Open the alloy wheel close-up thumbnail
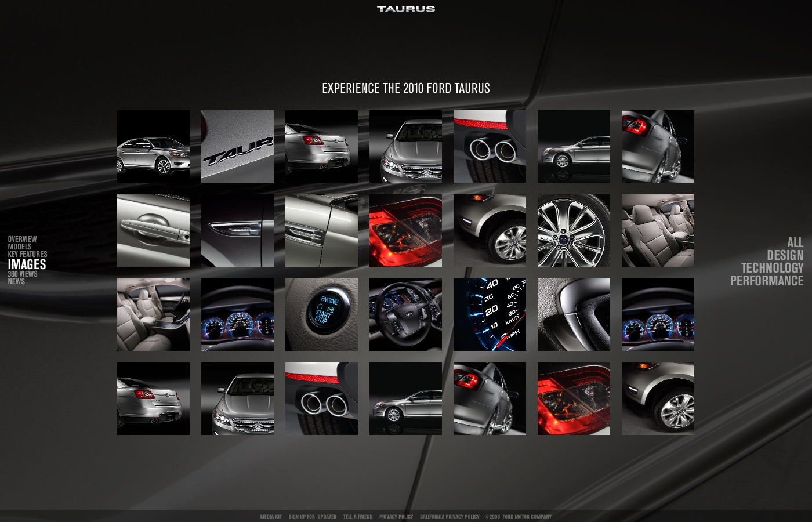This screenshot has height=522, width=812. [574, 230]
